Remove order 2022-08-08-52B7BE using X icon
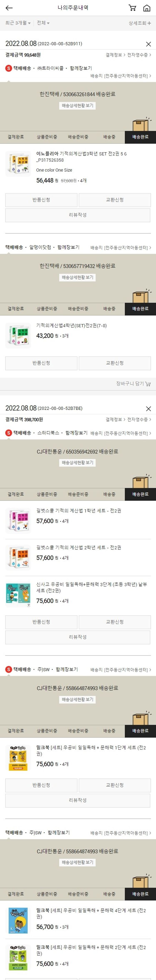 coord(149,409)
